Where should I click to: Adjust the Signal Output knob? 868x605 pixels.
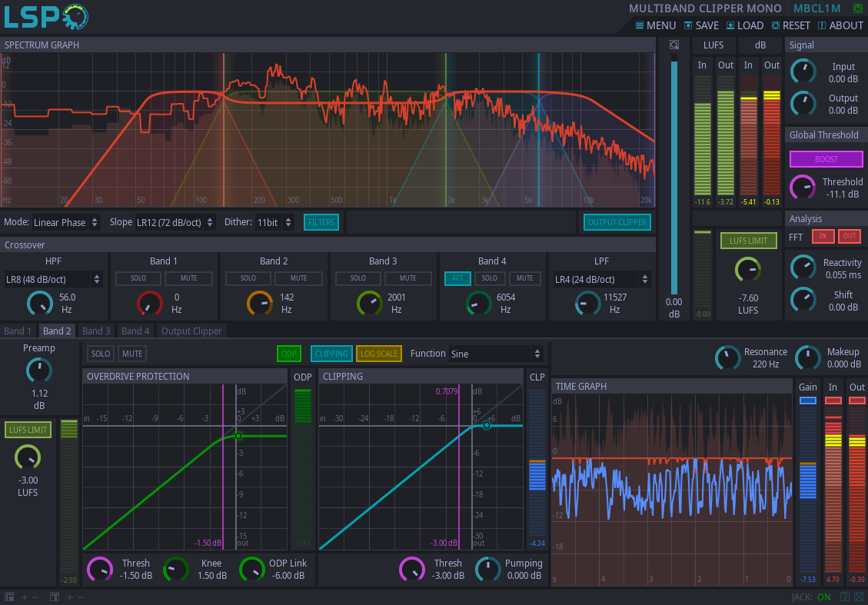(x=803, y=104)
